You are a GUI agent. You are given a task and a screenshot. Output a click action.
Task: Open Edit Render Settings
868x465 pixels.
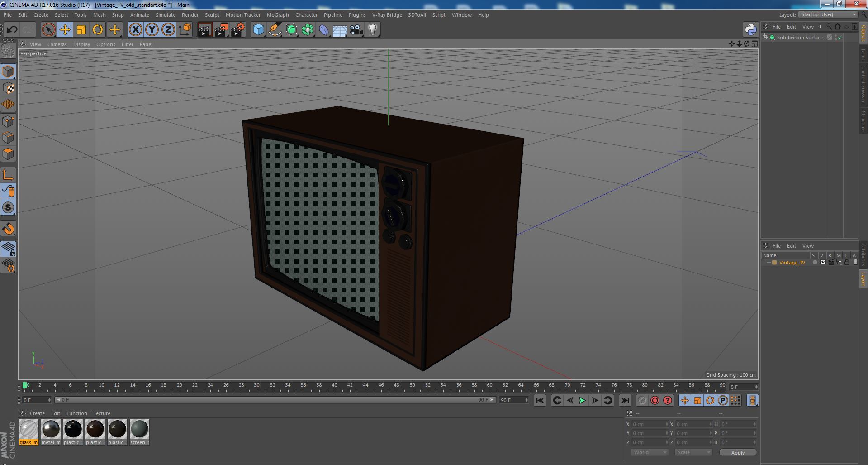(238, 30)
